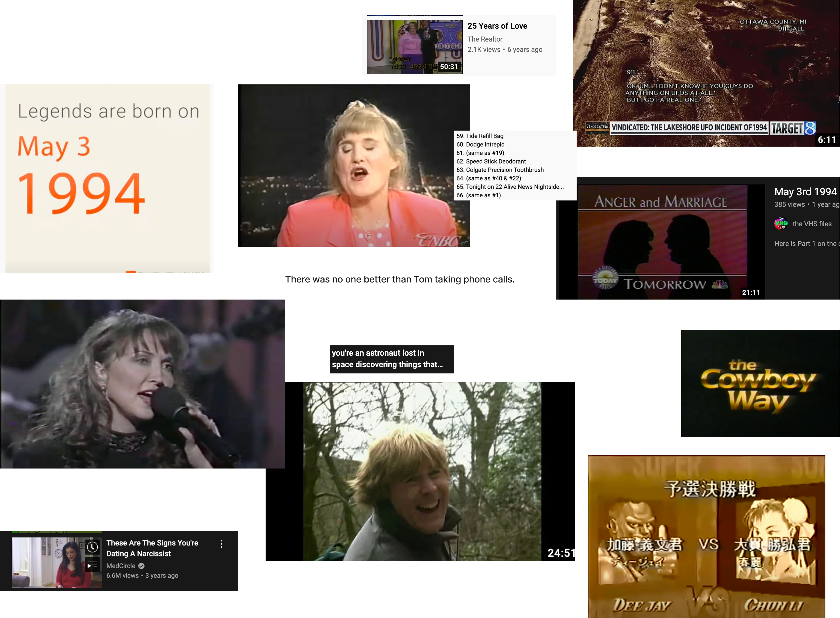The width and height of the screenshot is (840, 618).
Task: Open the MedCircle channel link
Action: coord(121,566)
